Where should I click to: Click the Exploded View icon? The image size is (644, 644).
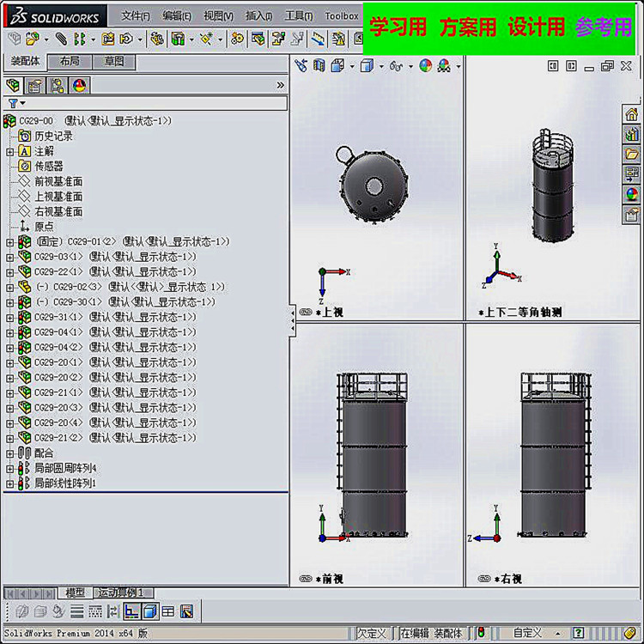[x=278, y=39]
